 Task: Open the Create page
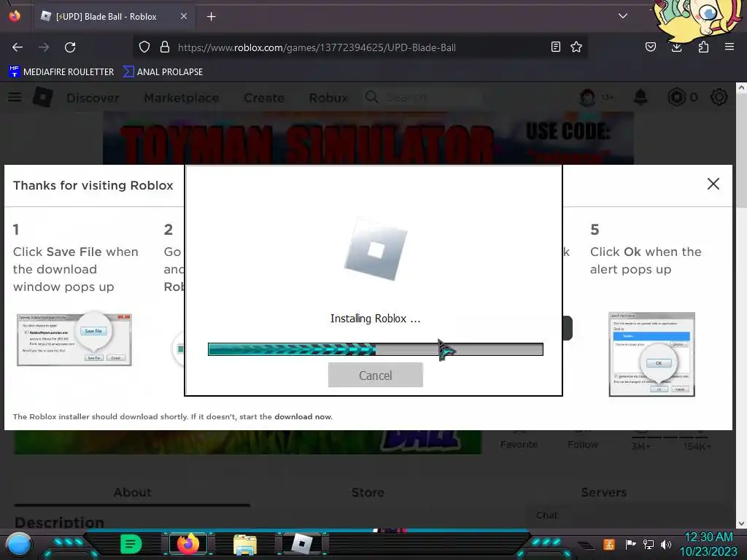point(264,98)
